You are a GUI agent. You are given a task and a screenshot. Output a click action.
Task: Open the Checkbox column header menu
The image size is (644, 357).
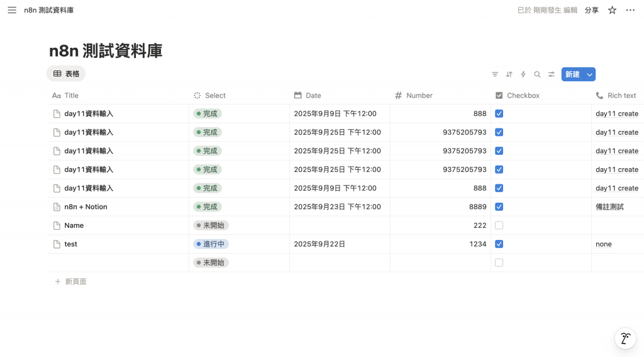coord(541,96)
